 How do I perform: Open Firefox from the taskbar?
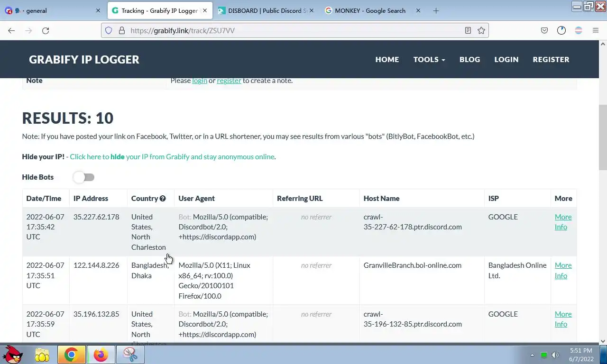click(101, 355)
